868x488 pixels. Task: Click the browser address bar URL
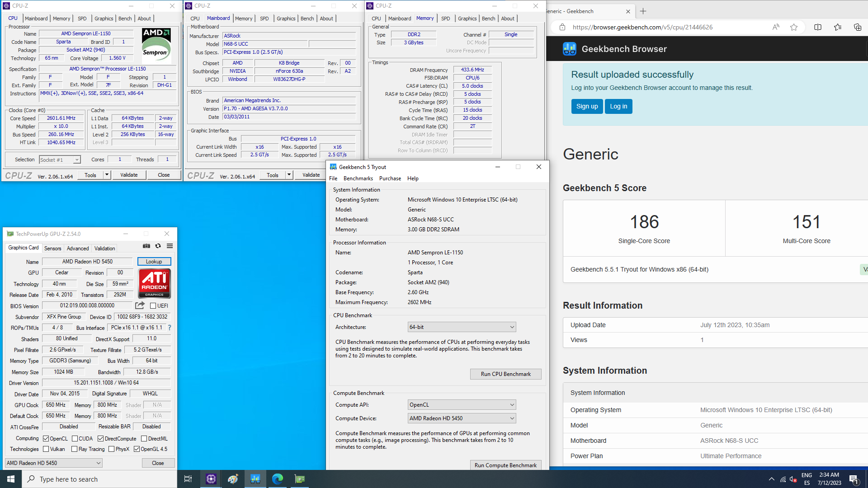pyautogui.click(x=642, y=27)
